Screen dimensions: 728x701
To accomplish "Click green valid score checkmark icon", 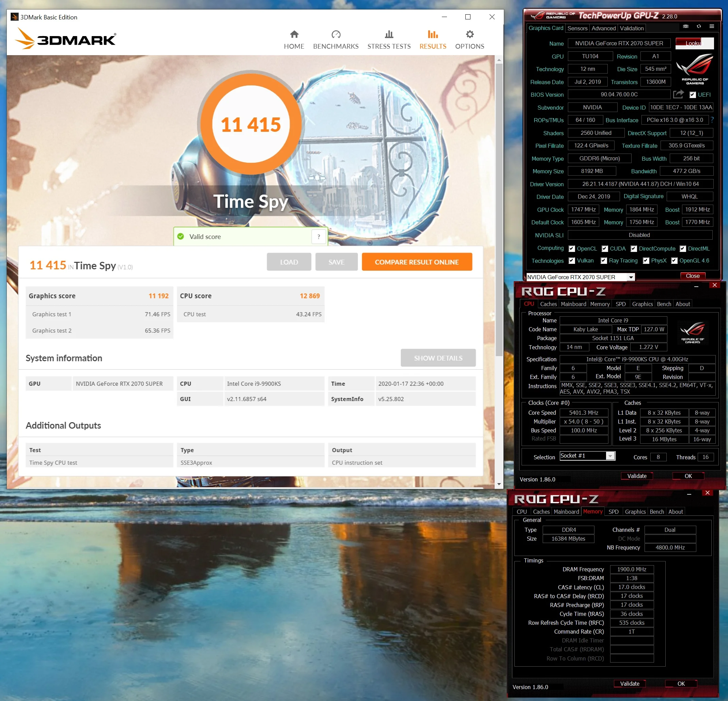I will 181,237.
